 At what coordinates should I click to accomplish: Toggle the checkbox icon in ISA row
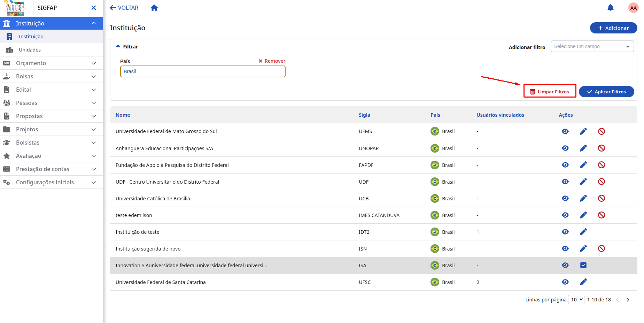click(x=583, y=265)
